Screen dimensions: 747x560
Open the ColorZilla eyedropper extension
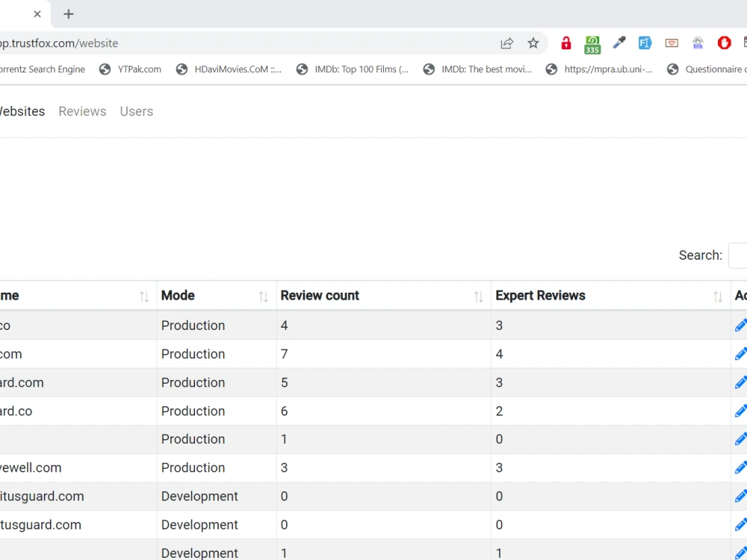pos(619,43)
